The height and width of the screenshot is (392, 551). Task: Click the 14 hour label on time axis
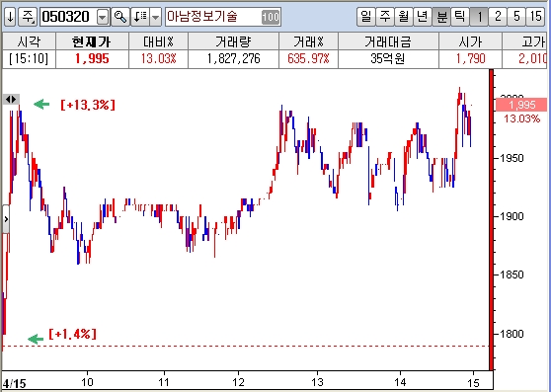(x=400, y=382)
